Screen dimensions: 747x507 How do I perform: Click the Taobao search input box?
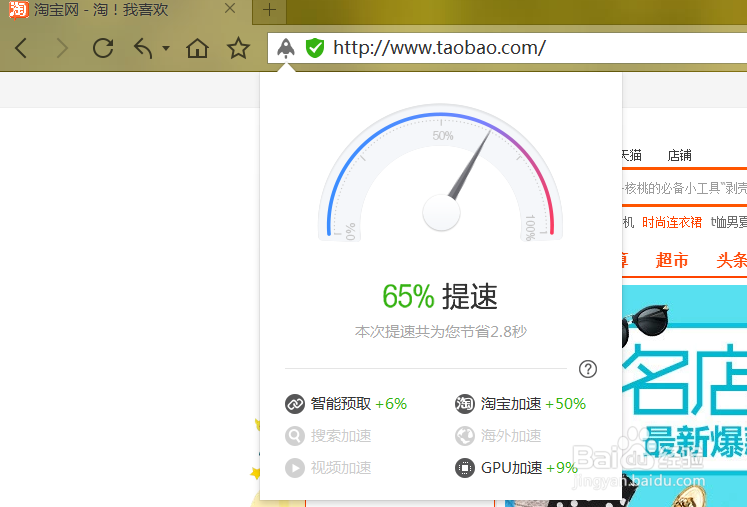(685, 187)
